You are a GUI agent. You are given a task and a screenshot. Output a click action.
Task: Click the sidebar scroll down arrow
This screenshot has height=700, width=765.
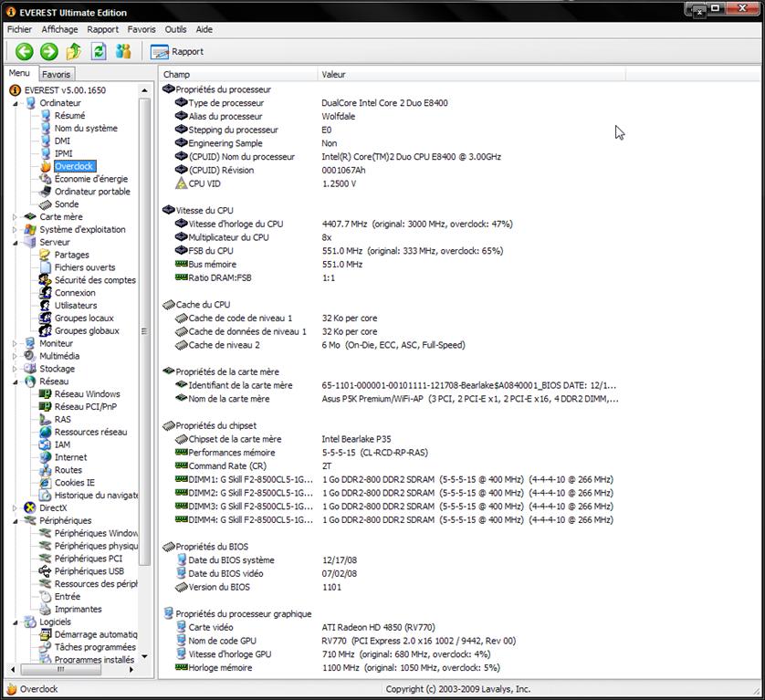point(144,656)
